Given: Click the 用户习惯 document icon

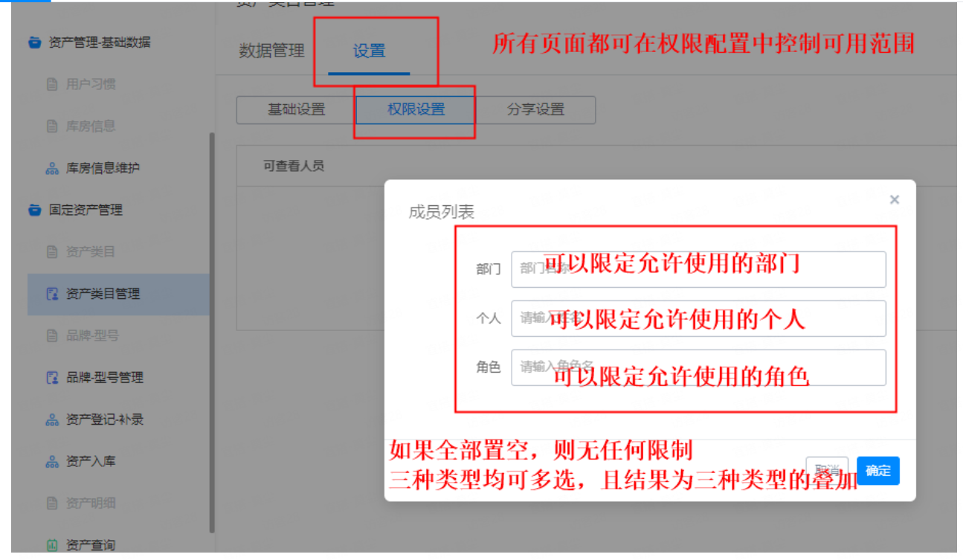Looking at the screenshot, I should click(52, 85).
